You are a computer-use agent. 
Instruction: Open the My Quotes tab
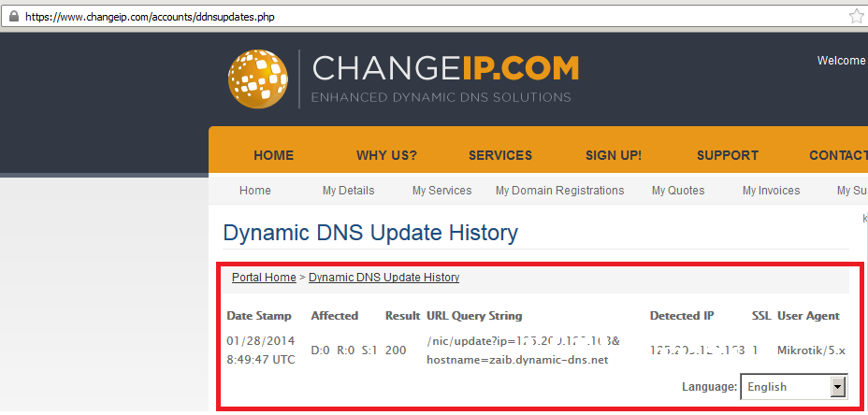[678, 191]
